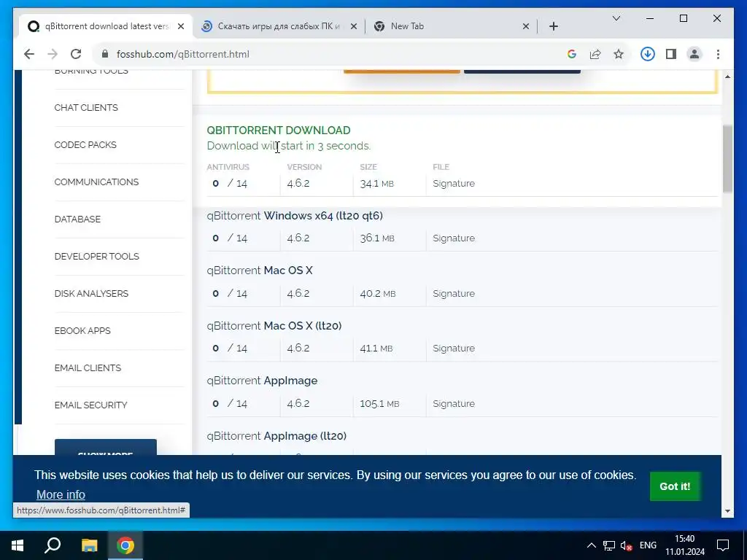Screen dimensions: 747x560
Task: Click the 40.2 MB size value
Action: click(x=377, y=293)
